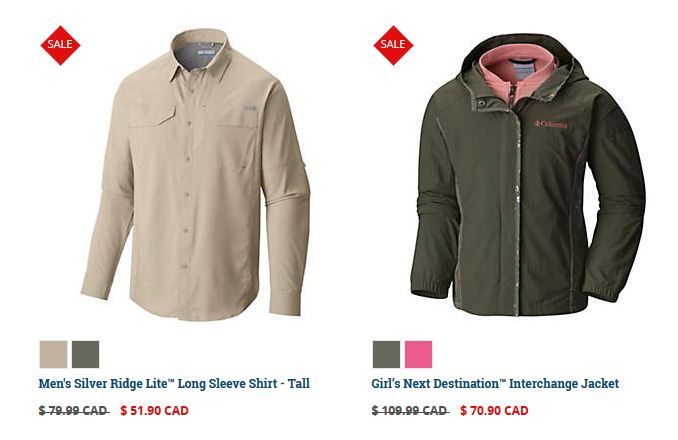
Task: Open Men's Silver Ridge Lite Long Sleeve Shirt link
Action: pos(174,383)
